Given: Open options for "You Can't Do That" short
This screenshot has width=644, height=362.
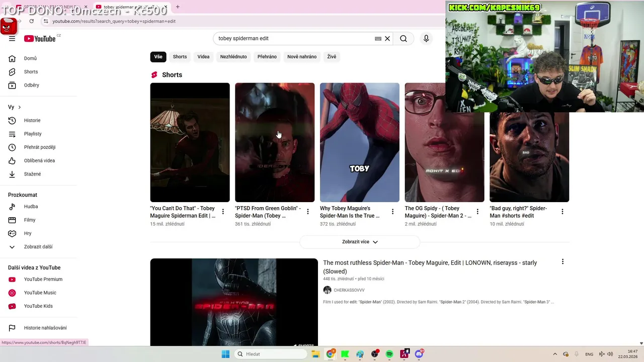Looking at the screenshot, I should (223, 212).
